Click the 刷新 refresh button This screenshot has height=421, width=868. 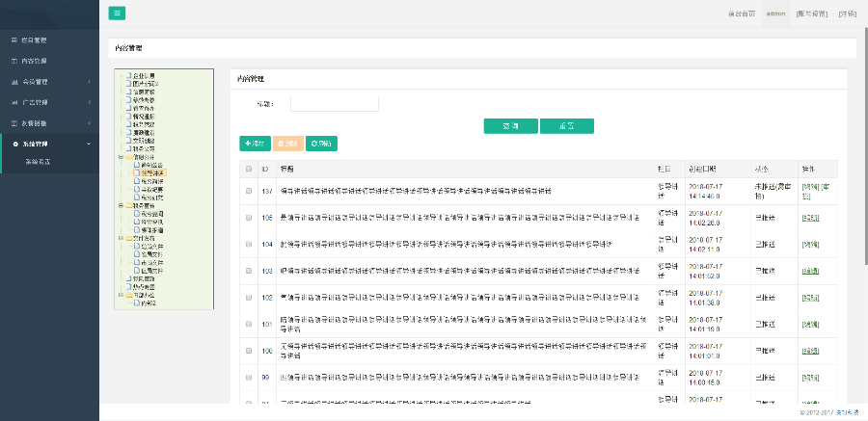coord(321,144)
